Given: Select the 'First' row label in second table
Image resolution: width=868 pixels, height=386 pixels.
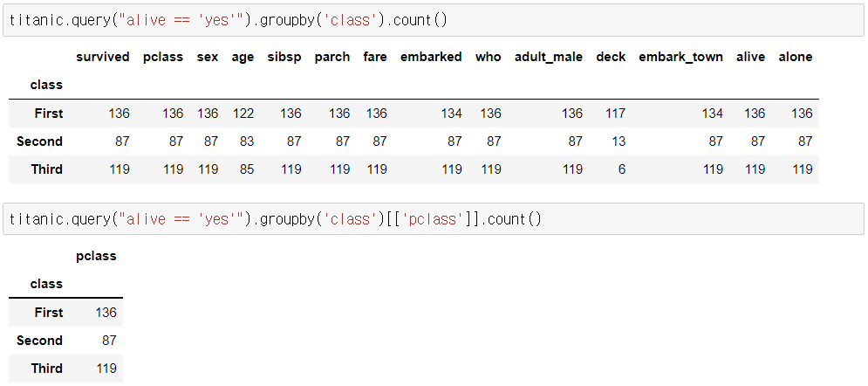Looking at the screenshot, I should point(49,313).
